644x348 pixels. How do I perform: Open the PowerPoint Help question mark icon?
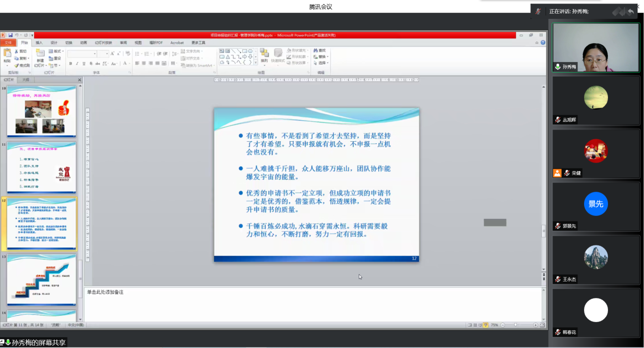click(543, 43)
